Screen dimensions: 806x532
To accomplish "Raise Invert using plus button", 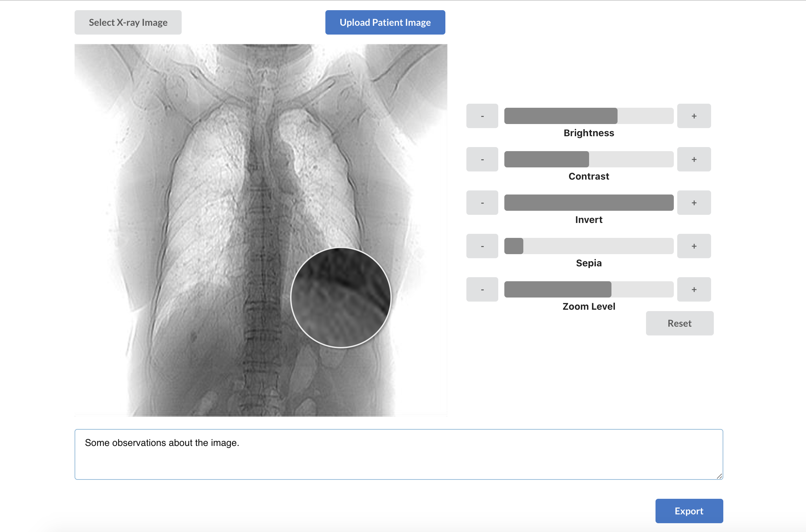I will pos(694,203).
